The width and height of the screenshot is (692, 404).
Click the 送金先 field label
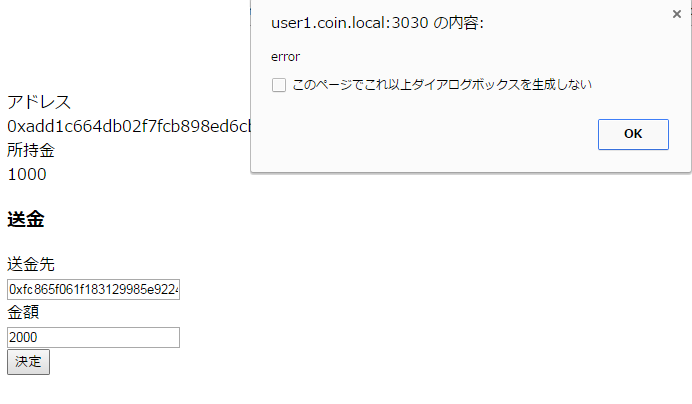click(31, 264)
